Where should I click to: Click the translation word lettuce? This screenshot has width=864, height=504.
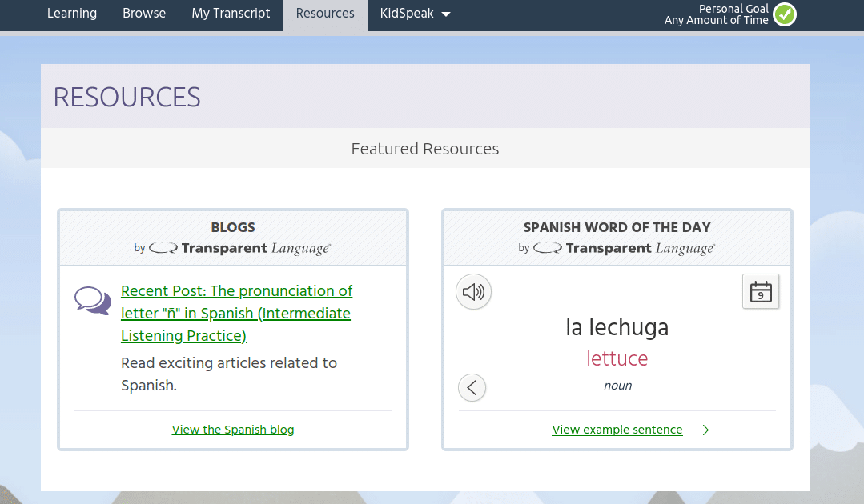pyautogui.click(x=617, y=358)
